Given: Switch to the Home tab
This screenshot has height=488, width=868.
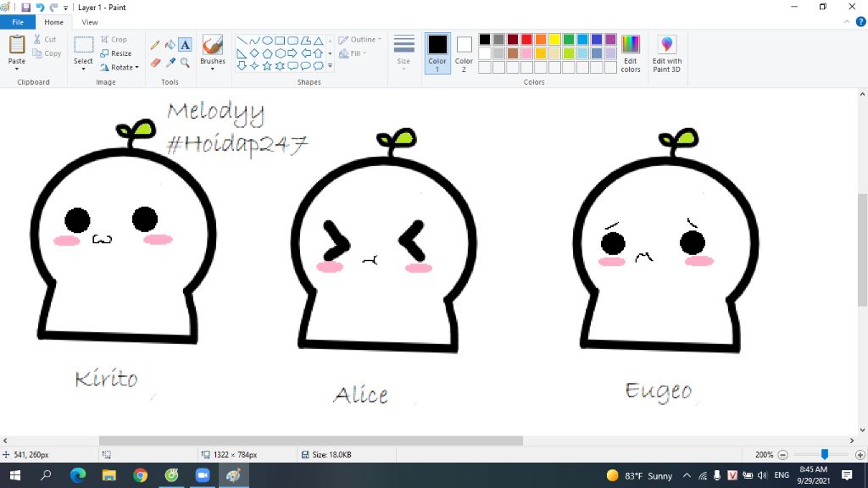Looking at the screenshot, I should click(53, 22).
